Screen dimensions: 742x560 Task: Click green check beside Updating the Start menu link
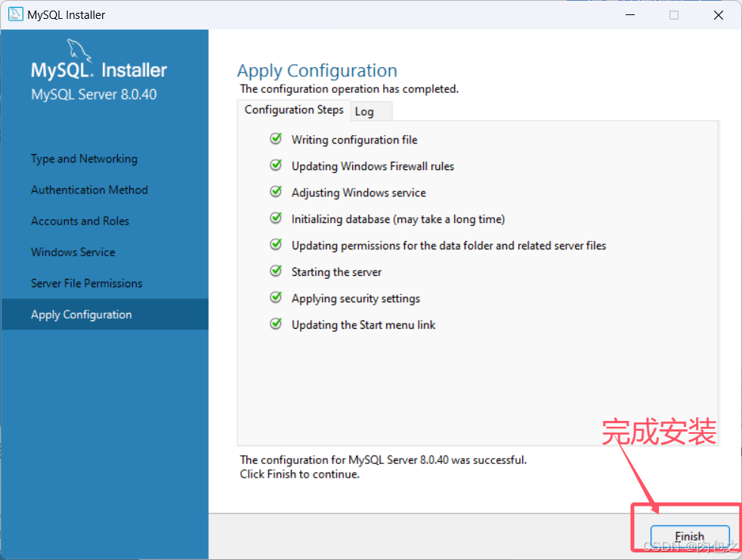click(x=276, y=323)
